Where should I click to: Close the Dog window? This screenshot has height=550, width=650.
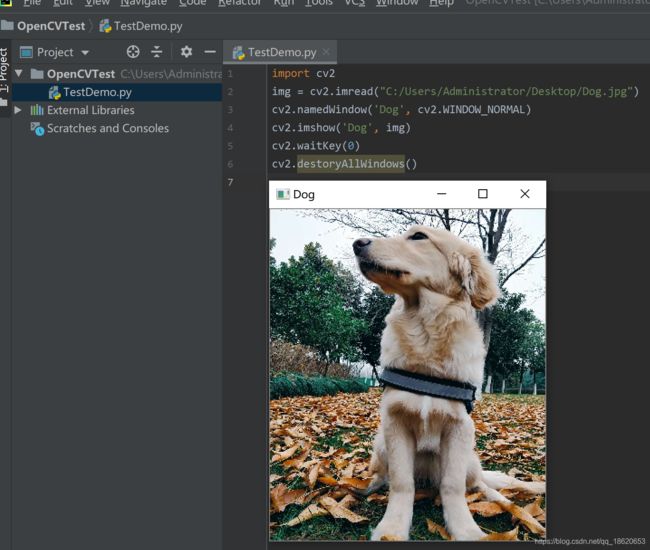pos(525,194)
